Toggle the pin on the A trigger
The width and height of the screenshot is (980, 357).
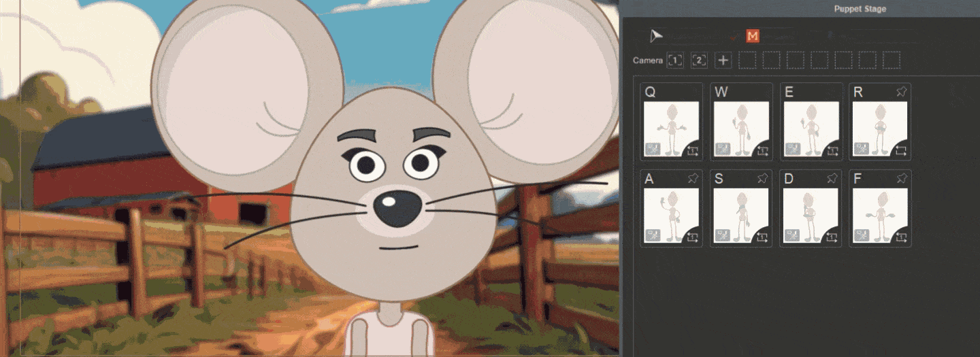click(x=693, y=179)
